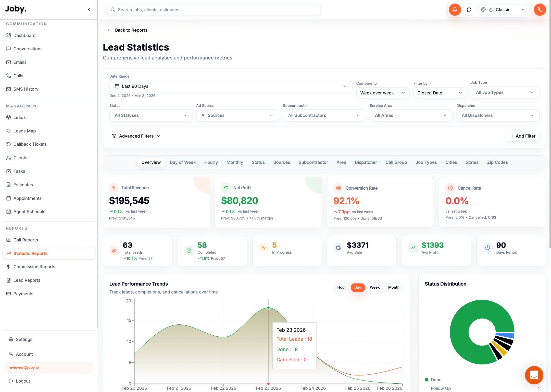The height and width of the screenshot is (392, 551).
Task: Open Leads in the Management section
Action: click(x=48, y=117)
